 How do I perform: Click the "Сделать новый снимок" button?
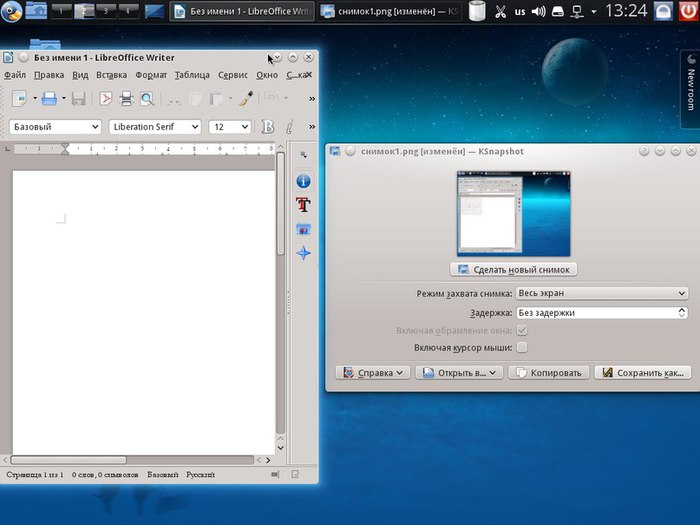coord(514,269)
